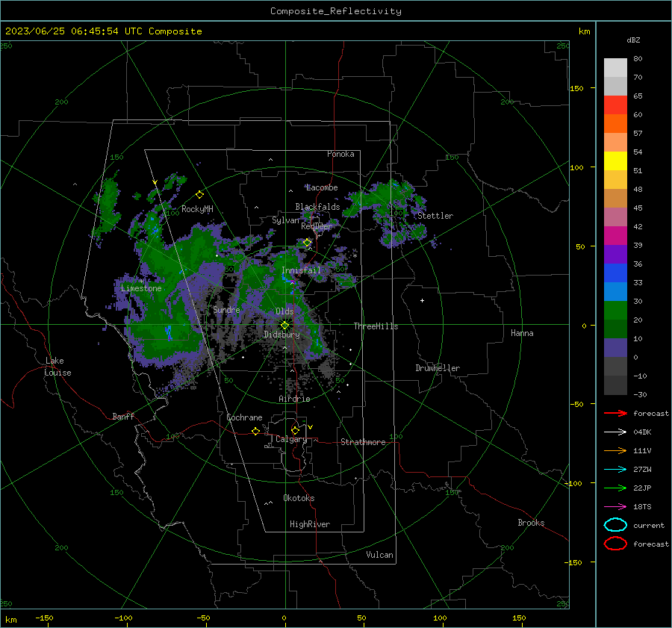Click the Sylvan label
Viewport: 672px width, 628px height.
pyautogui.click(x=285, y=220)
